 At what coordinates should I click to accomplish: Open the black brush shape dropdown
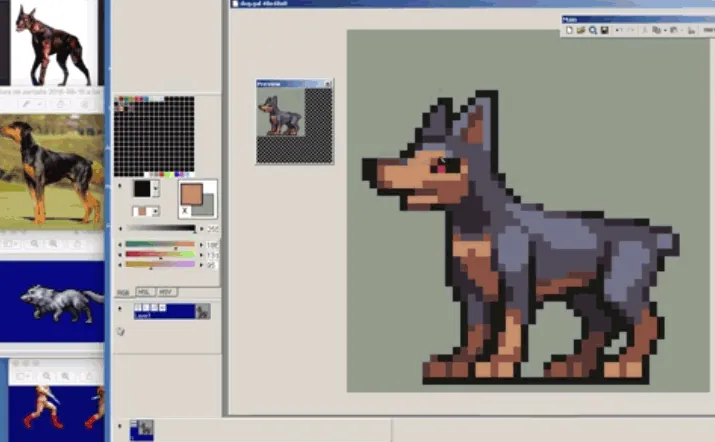click(x=155, y=188)
